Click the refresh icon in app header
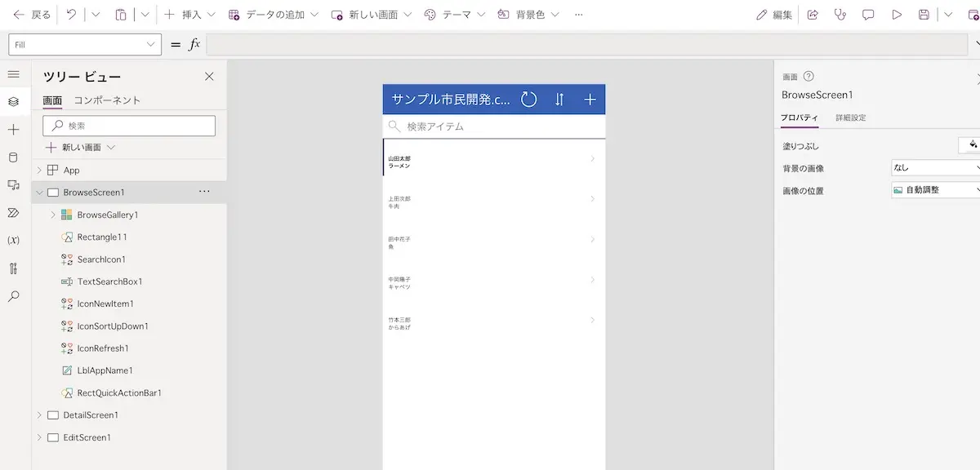This screenshot has height=470, width=980. click(529, 100)
